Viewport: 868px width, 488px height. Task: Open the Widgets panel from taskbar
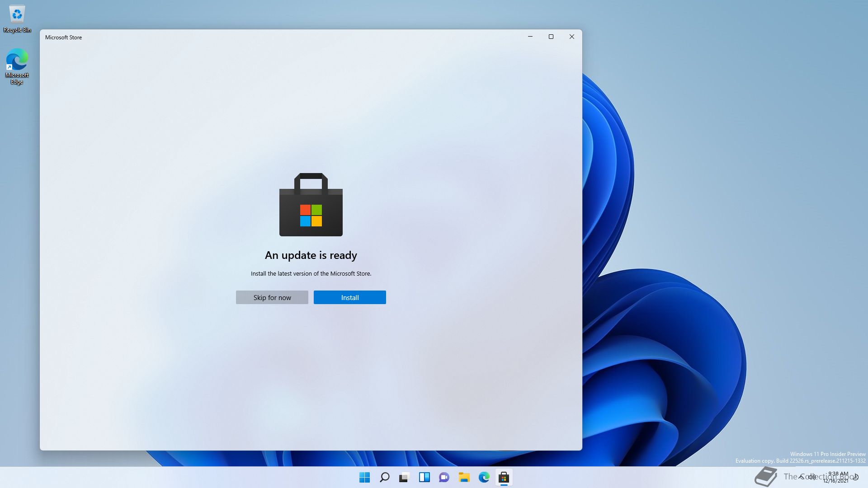click(x=424, y=477)
